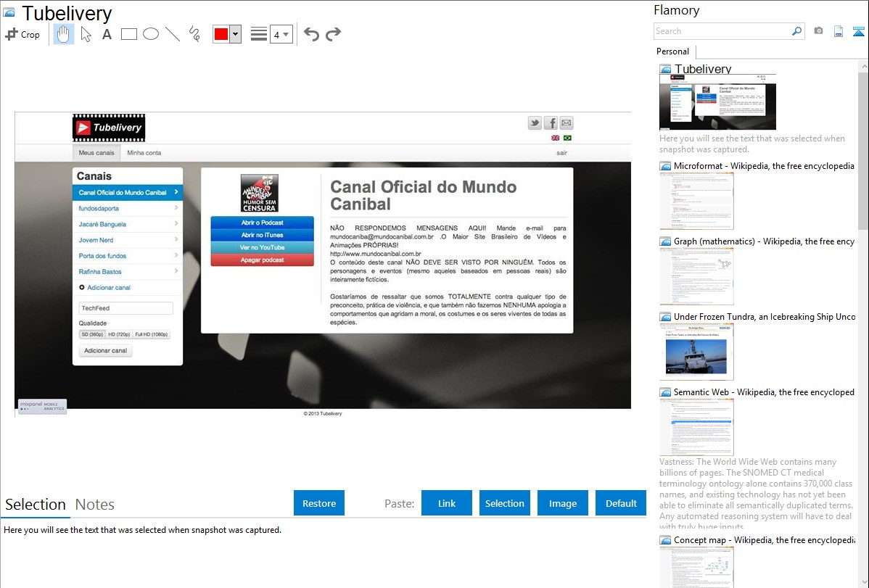869x588 pixels.
Task: Paste as Link
Action: (447, 503)
